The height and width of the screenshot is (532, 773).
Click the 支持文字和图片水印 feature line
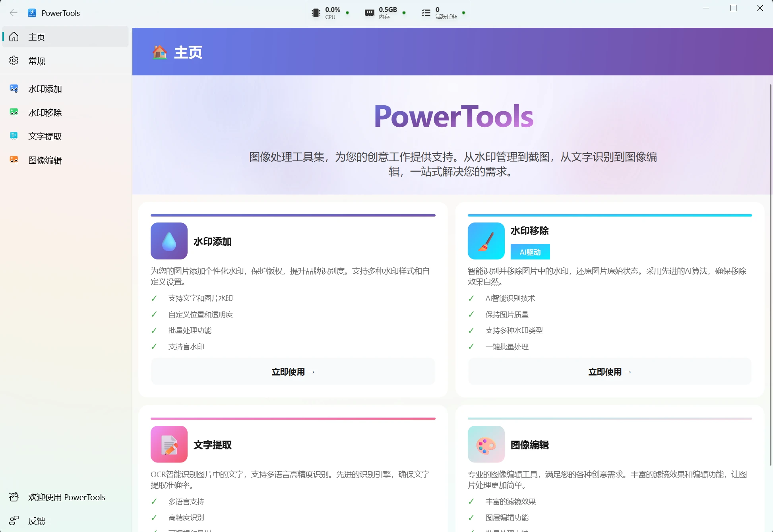point(200,298)
